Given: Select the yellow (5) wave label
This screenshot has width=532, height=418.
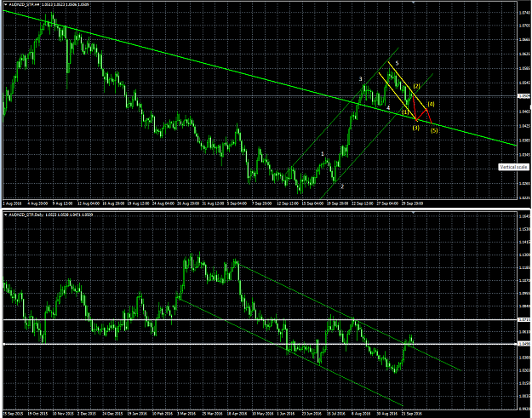Looking at the screenshot, I should pyautogui.click(x=434, y=130).
